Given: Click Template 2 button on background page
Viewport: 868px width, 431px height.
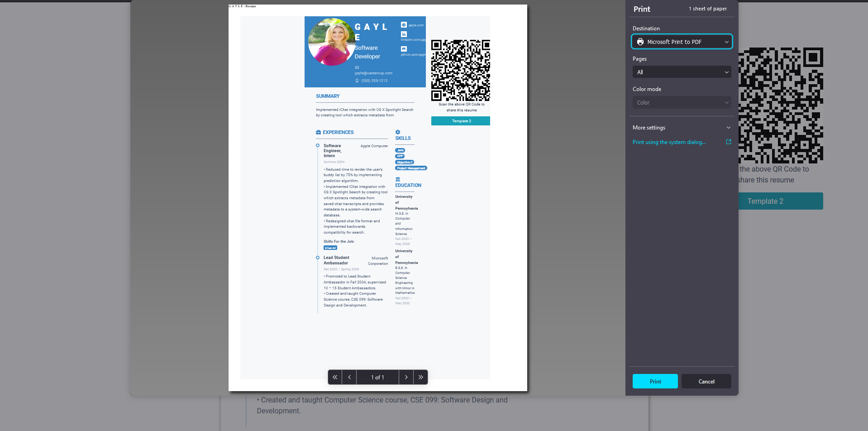Looking at the screenshot, I should (x=781, y=201).
